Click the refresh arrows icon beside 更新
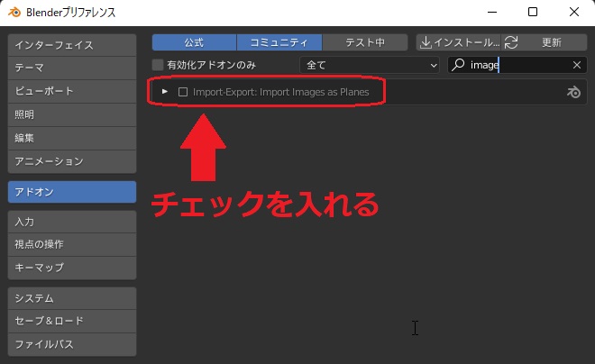Screen dimensions: 595x364 (x=511, y=42)
